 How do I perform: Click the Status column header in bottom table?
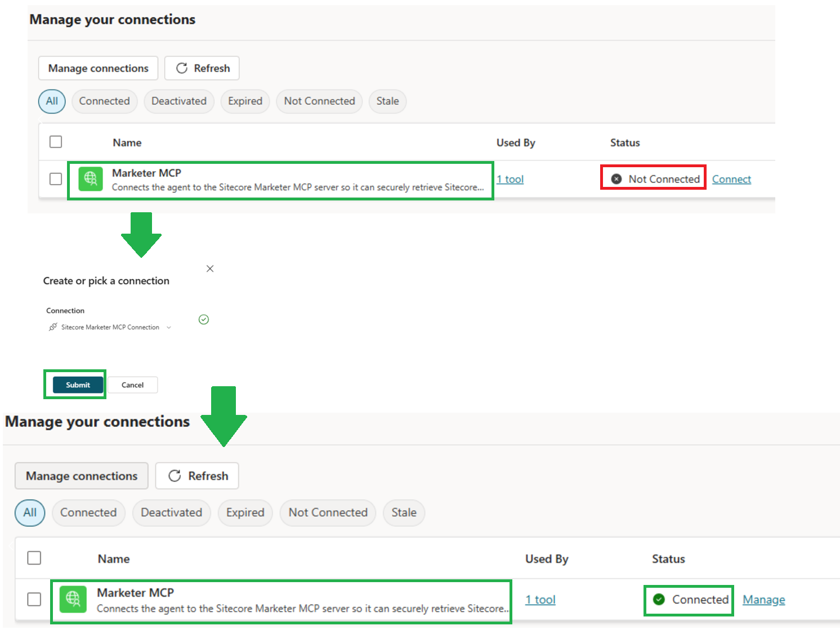pyautogui.click(x=668, y=559)
